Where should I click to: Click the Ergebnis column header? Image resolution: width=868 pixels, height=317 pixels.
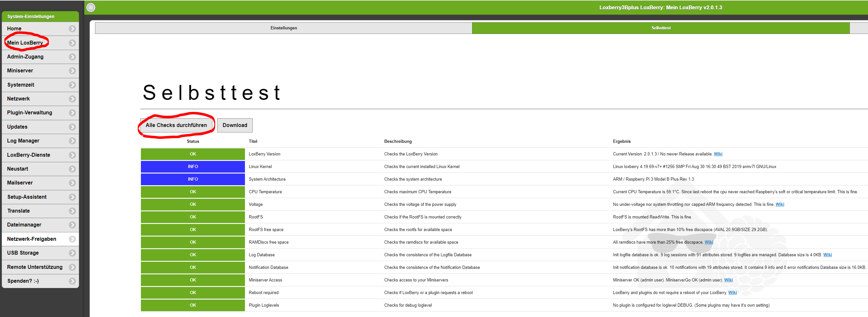point(622,142)
